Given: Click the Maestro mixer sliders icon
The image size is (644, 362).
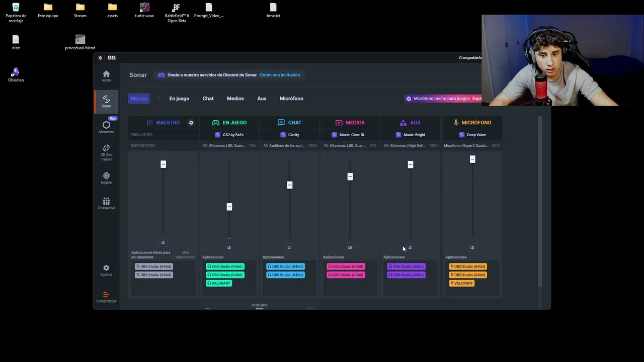Looking at the screenshot, I should point(149,123).
